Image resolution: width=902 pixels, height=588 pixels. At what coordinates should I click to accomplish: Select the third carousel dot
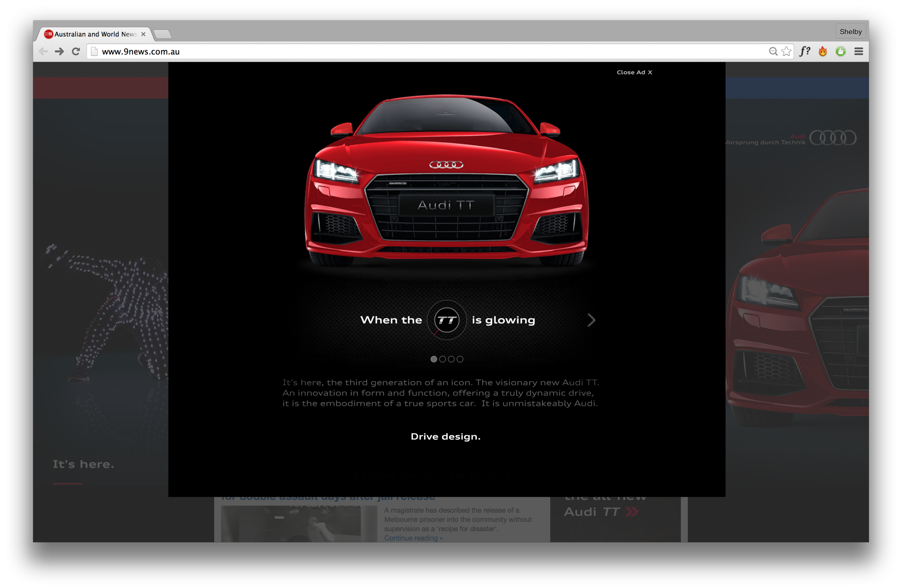451,359
